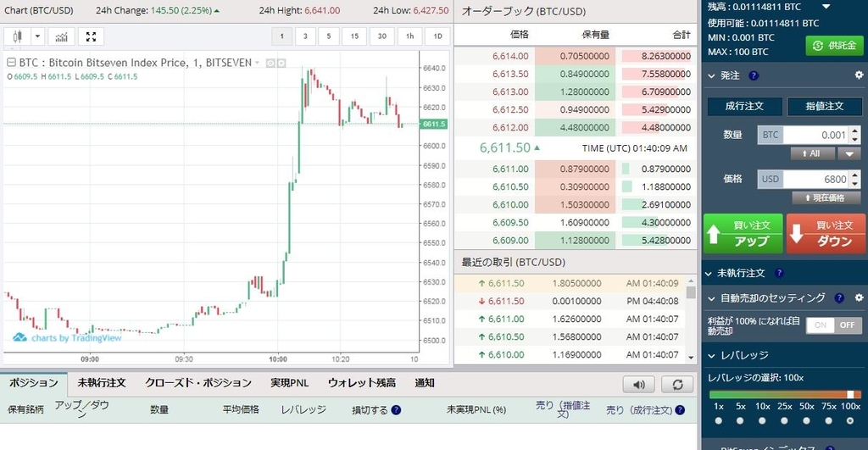The image size is (868, 450).
Task: Select the 3 minute interval button
Action: click(305, 36)
